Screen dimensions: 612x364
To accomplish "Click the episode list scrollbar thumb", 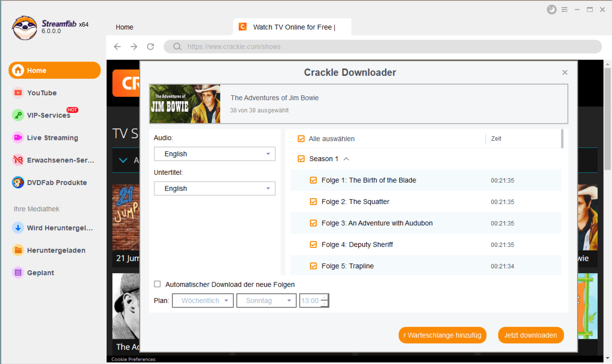I will 562,139.
